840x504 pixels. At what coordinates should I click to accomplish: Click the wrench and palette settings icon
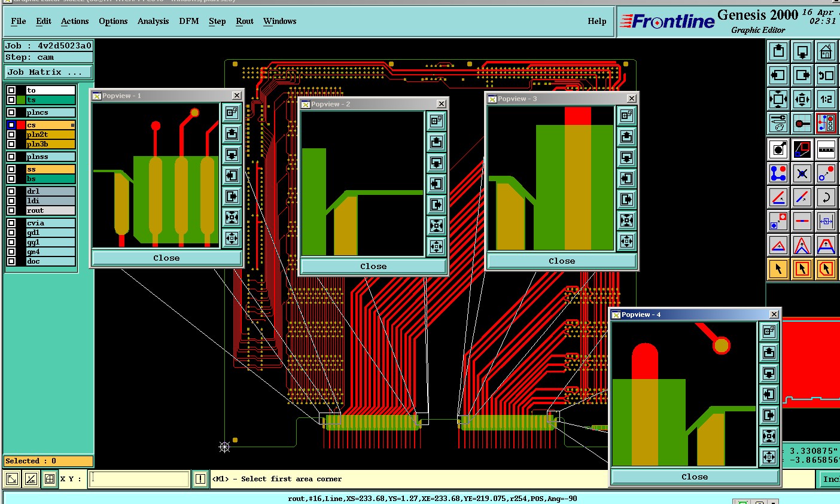pyautogui.click(x=778, y=123)
